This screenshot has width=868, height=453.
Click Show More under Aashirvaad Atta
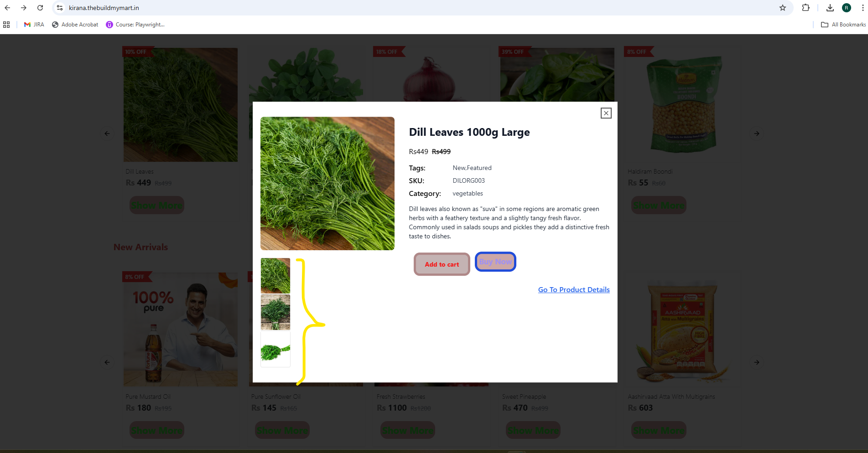659,430
